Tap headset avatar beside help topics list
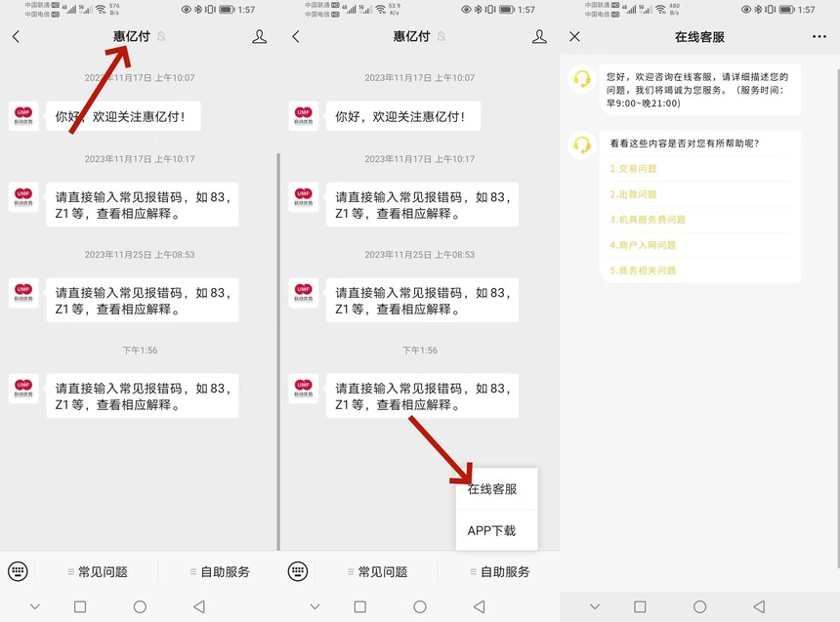840x622 pixels. 582,145
